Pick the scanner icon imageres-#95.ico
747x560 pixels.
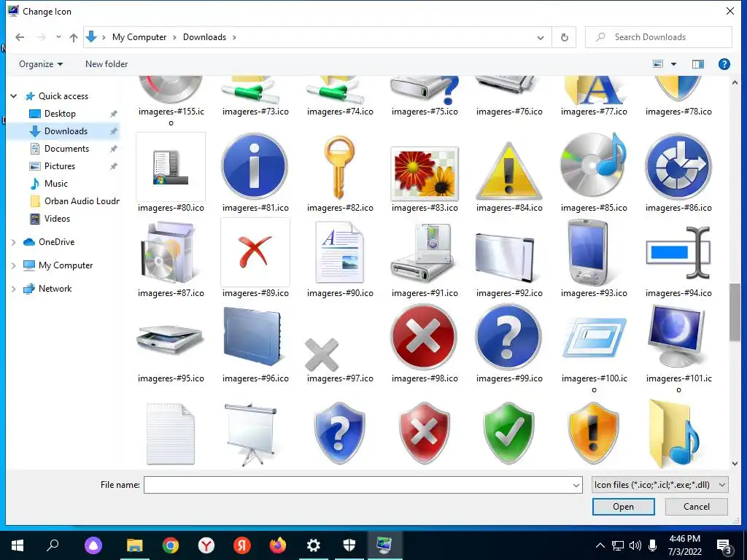170,339
